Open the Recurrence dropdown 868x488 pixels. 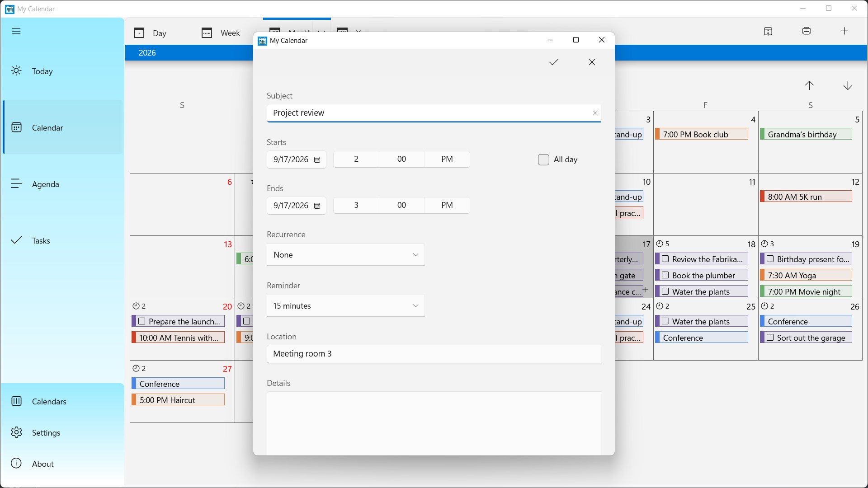pyautogui.click(x=345, y=255)
